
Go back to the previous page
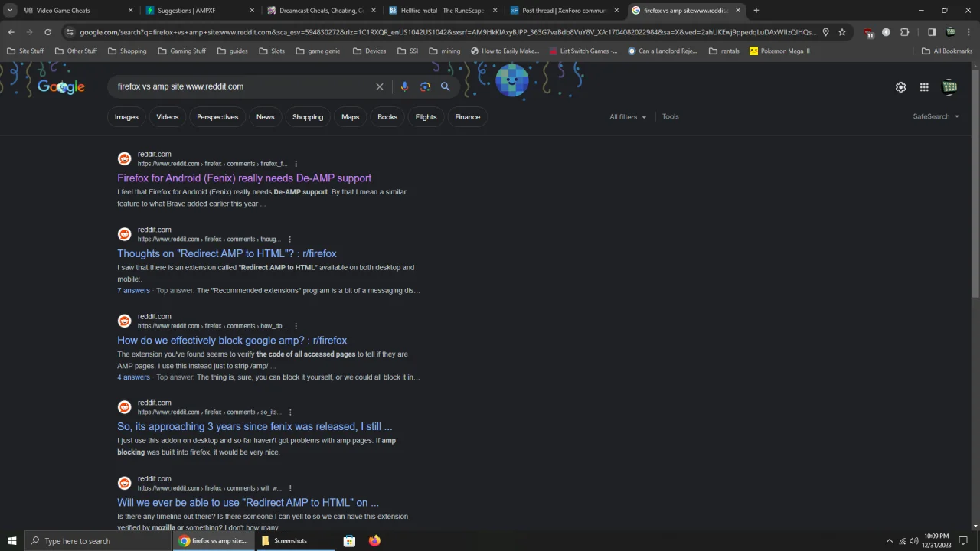click(11, 32)
